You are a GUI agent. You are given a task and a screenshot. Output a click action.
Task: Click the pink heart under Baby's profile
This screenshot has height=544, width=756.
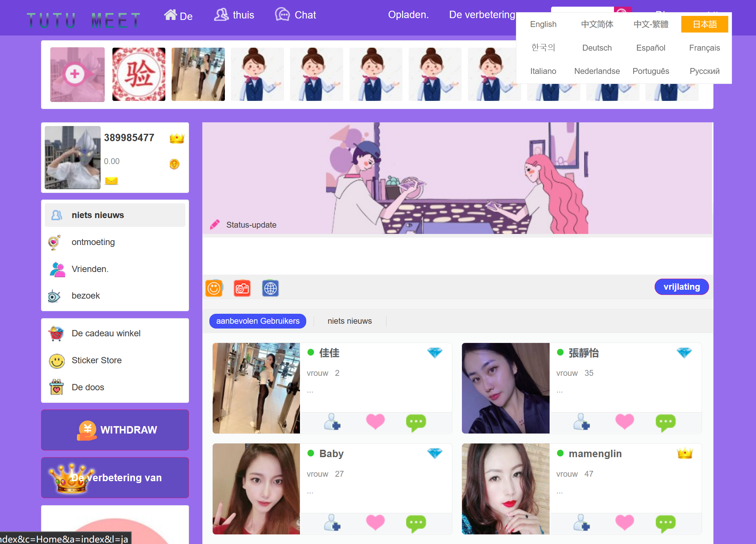pyautogui.click(x=375, y=523)
